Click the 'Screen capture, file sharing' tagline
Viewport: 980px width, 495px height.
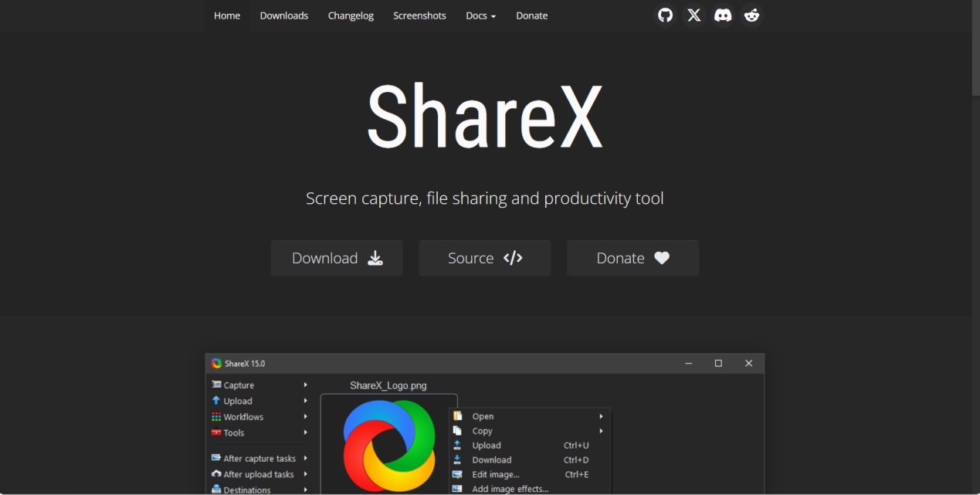point(484,198)
